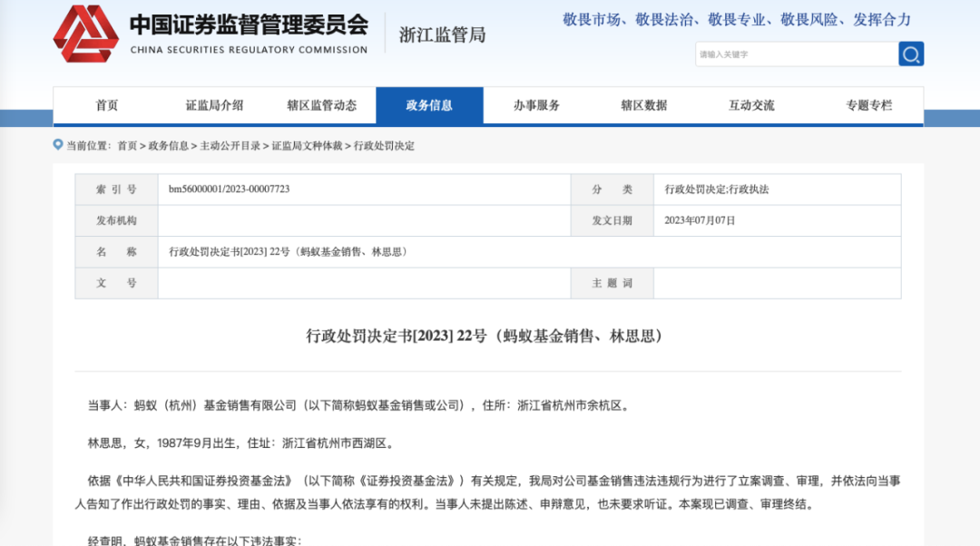Click the 行政处罚决定 breadcrumb link
The width and height of the screenshot is (980, 546).
click(384, 145)
